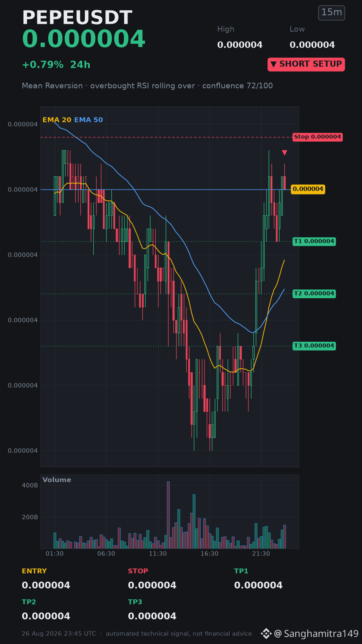
Task: Click the EMA 50 legend label
Action: [x=88, y=120]
